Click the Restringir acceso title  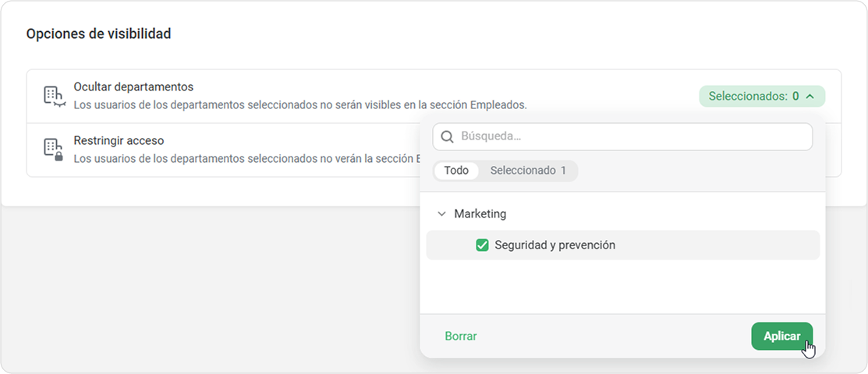(x=119, y=141)
